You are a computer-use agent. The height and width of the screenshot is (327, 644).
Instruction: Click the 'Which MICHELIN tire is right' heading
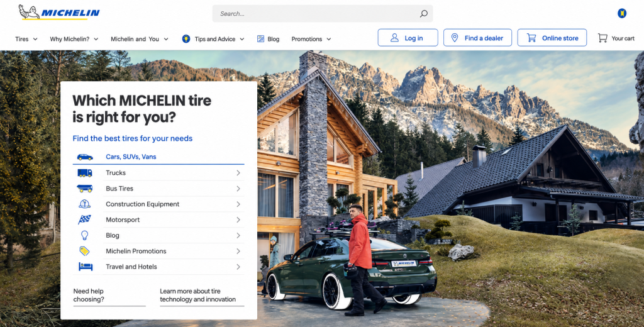142,109
